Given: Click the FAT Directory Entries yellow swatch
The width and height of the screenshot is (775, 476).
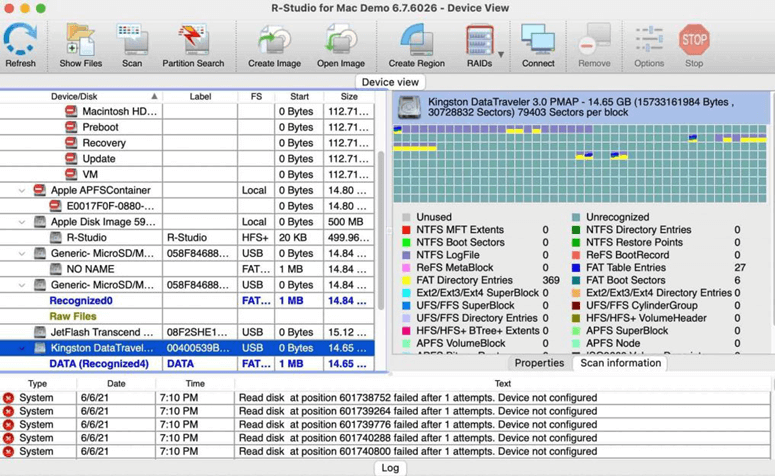Looking at the screenshot, I should point(406,280).
